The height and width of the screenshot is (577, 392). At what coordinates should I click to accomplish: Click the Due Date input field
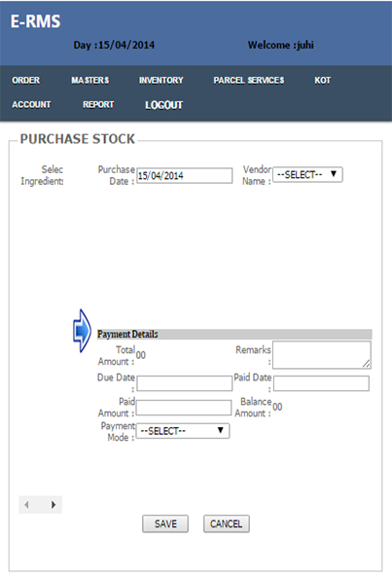[185, 383]
